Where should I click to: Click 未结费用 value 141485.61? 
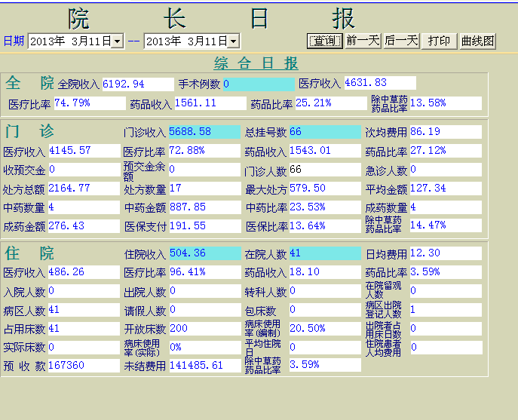click(x=205, y=366)
